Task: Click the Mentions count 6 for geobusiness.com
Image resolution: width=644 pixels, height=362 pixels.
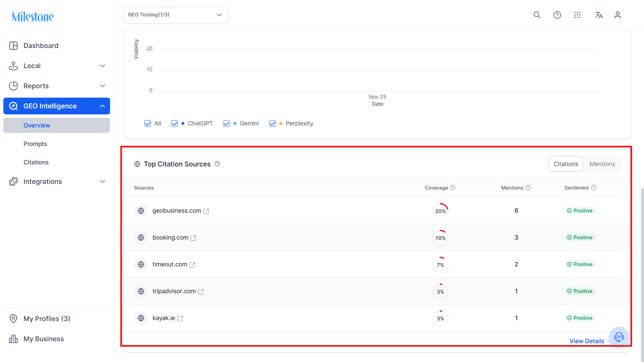Action: tap(516, 211)
